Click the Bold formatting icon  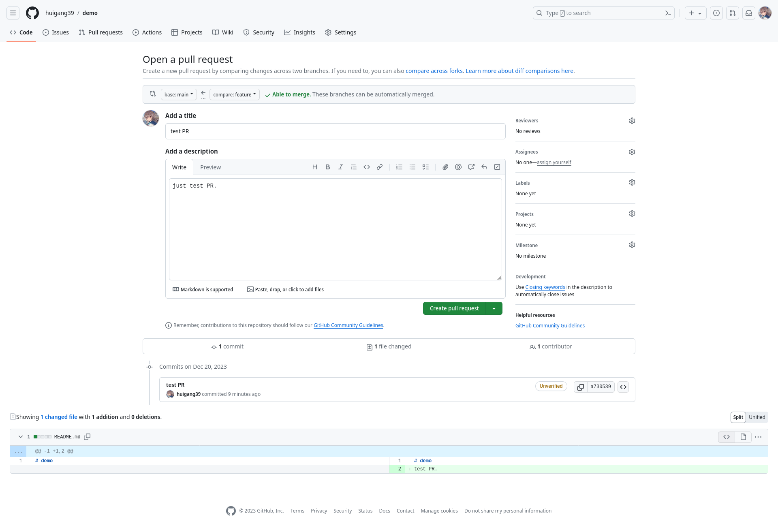coord(327,167)
